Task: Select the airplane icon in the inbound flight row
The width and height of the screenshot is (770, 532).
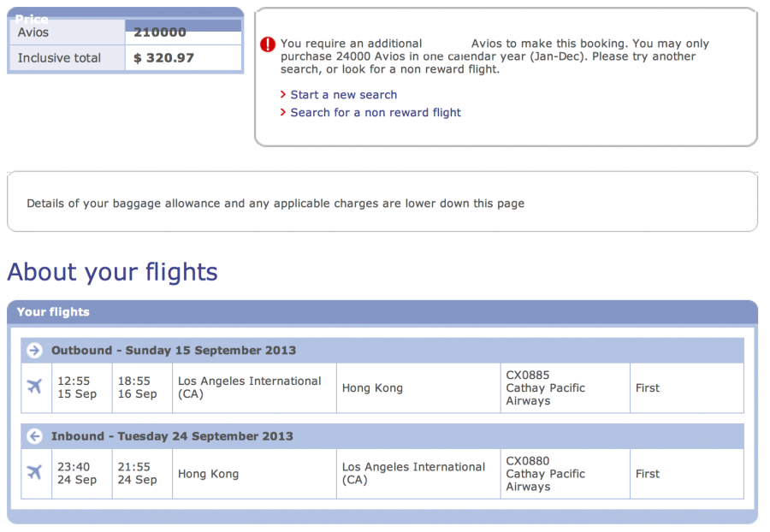Action: 34,472
